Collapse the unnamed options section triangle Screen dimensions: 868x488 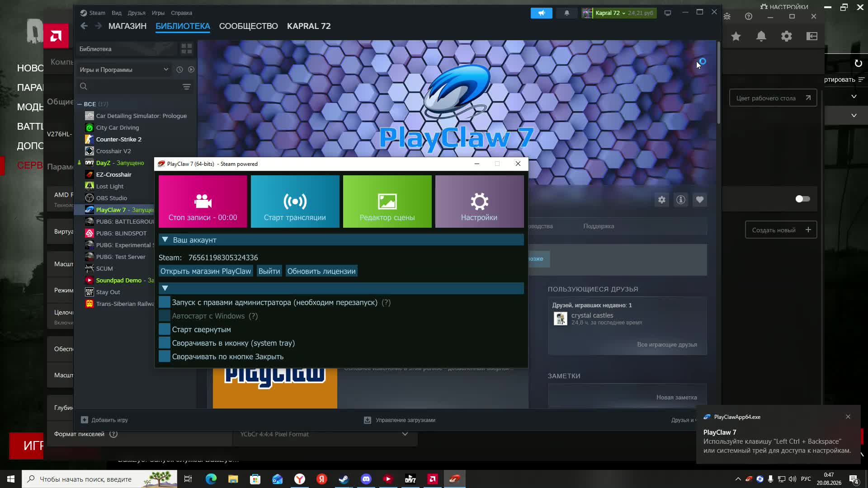165,288
